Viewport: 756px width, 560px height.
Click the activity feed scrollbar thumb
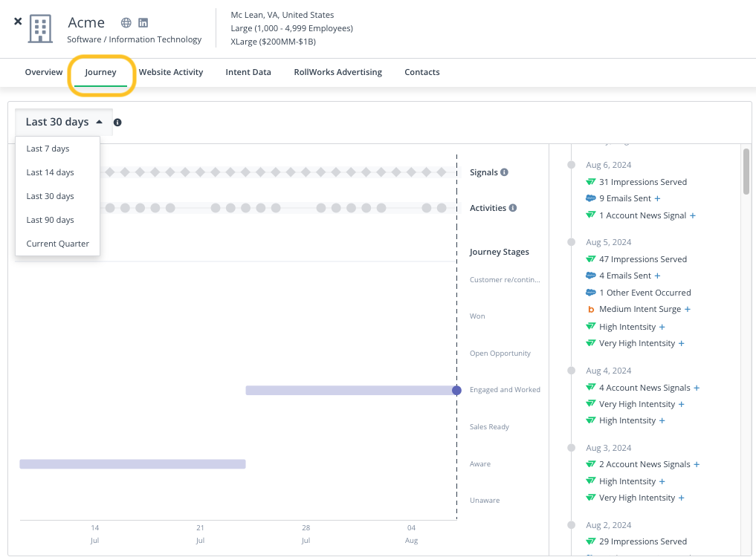tap(746, 172)
